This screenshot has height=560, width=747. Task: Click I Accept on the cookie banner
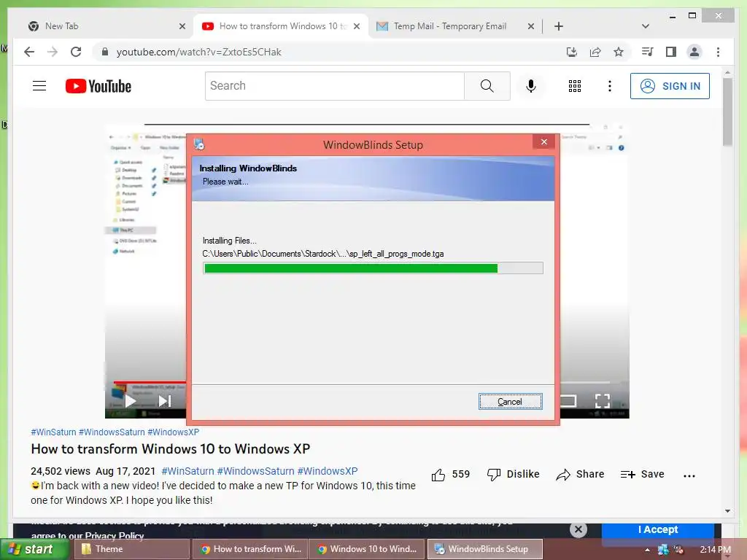658,529
